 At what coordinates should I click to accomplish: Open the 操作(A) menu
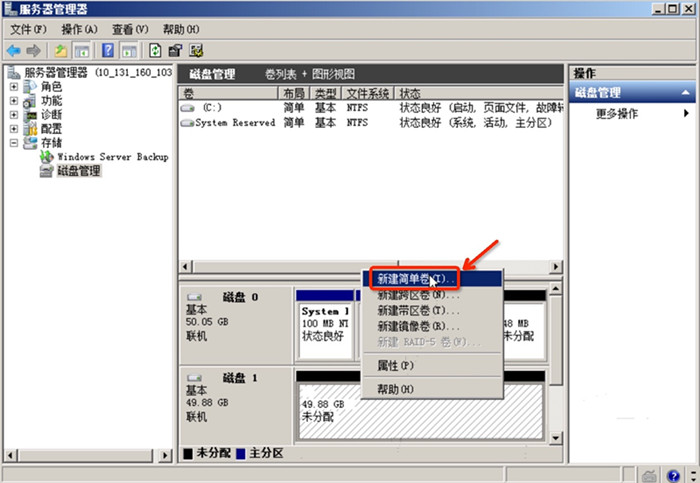point(79,29)
